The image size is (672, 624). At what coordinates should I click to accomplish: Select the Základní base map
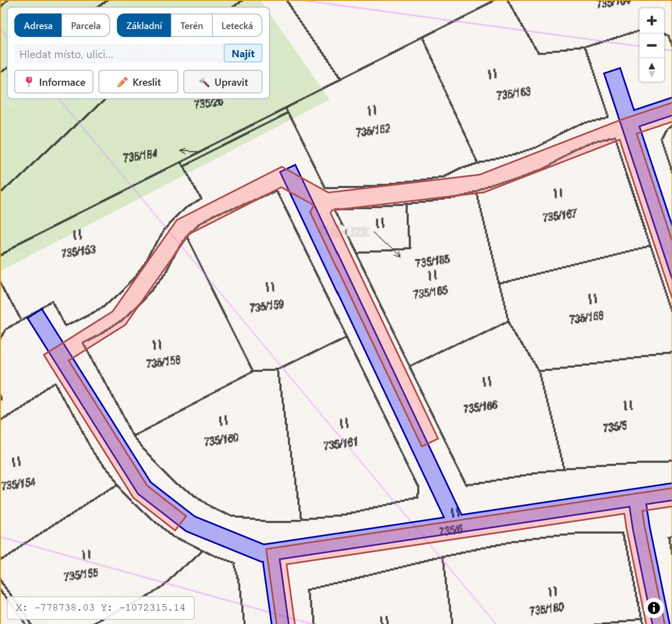click(x=144, y=26)
